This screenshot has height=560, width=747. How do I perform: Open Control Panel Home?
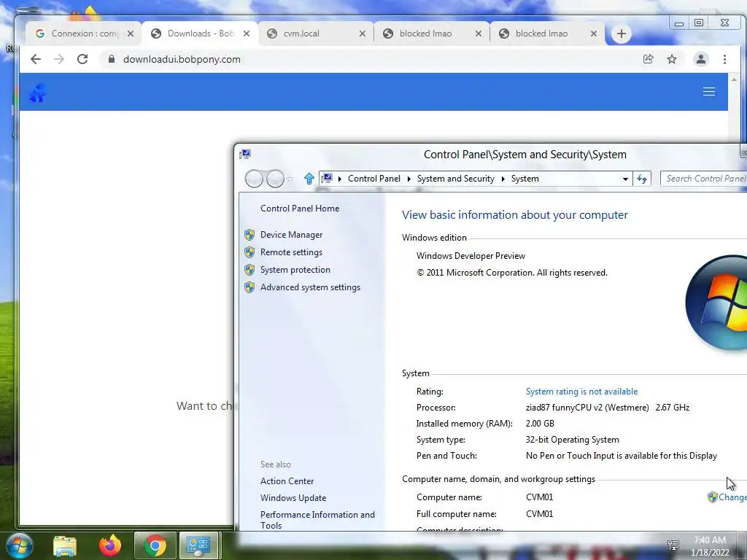point(300,208)
